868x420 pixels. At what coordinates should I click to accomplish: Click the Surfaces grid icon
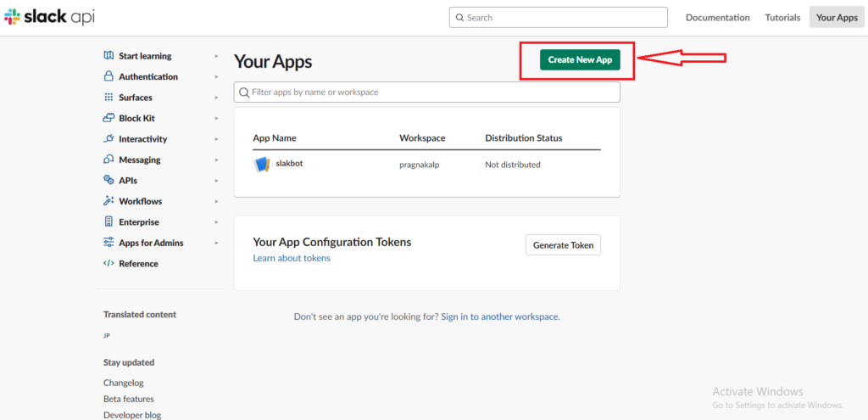[x=108, y=98]
